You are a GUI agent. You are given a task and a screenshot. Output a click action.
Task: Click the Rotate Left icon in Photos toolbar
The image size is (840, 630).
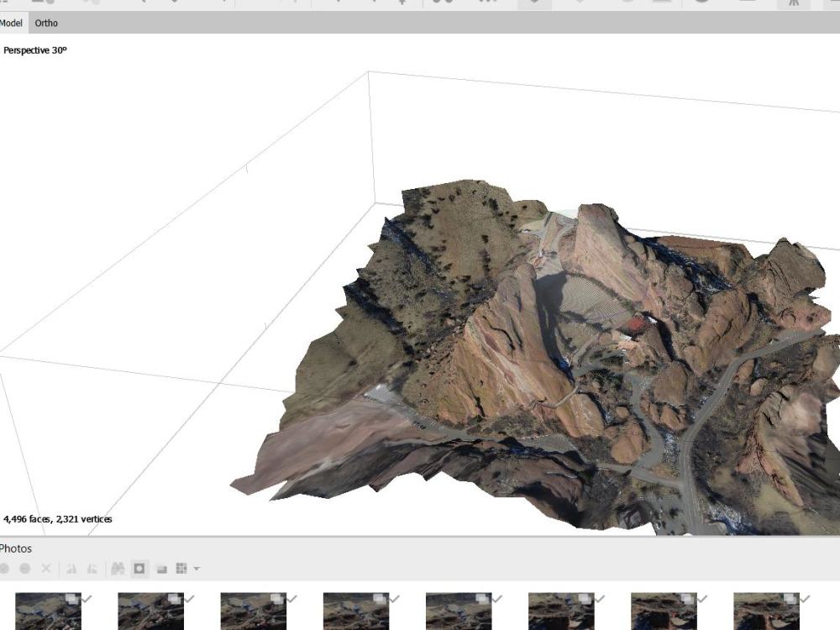pos(71,569)
